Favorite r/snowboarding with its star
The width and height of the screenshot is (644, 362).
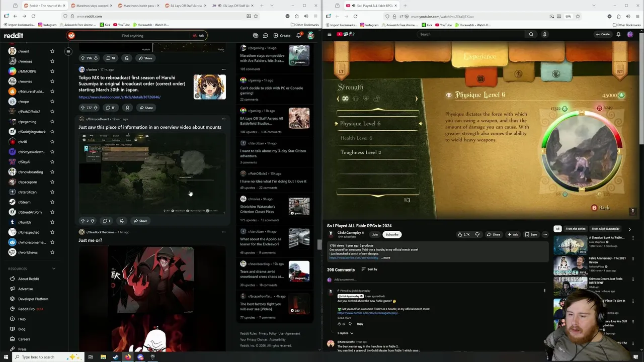pyautogui.click(x=52, y=172)
